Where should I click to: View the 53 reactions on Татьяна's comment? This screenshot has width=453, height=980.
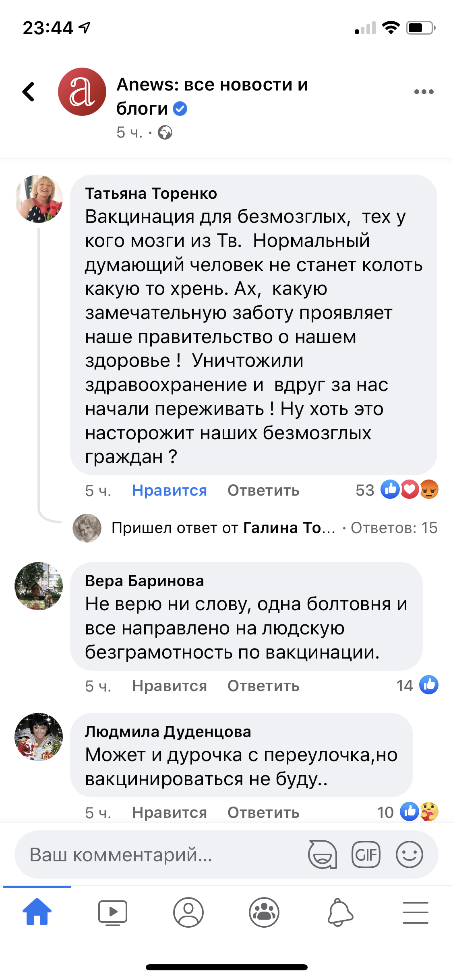[397, 490]
